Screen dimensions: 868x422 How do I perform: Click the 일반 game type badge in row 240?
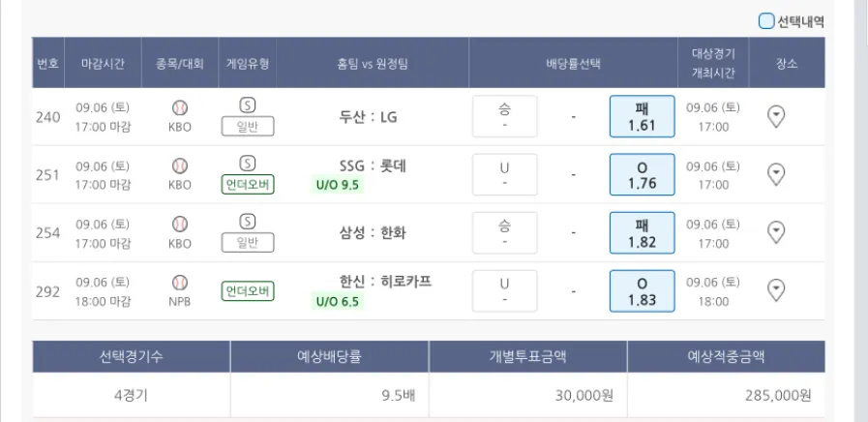248,126
